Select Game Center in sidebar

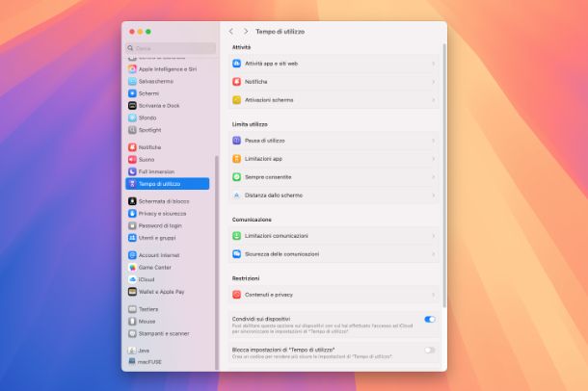pos(154,267)
